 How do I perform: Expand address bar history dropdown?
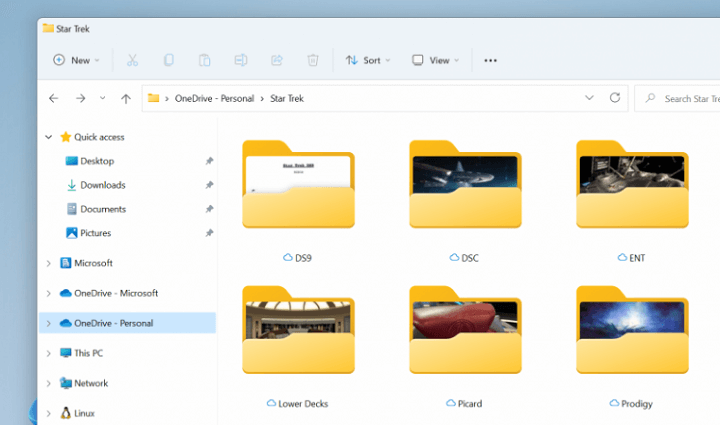pos(589,98)
